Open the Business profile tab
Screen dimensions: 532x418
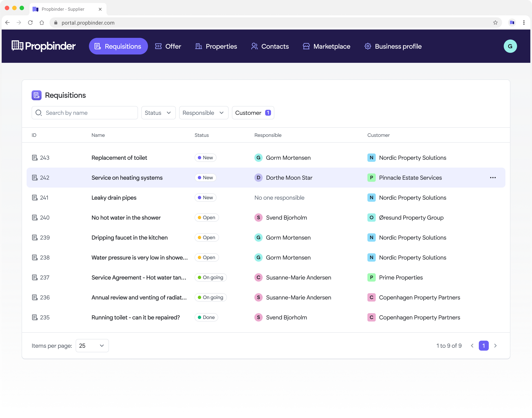tap(393, 46)
